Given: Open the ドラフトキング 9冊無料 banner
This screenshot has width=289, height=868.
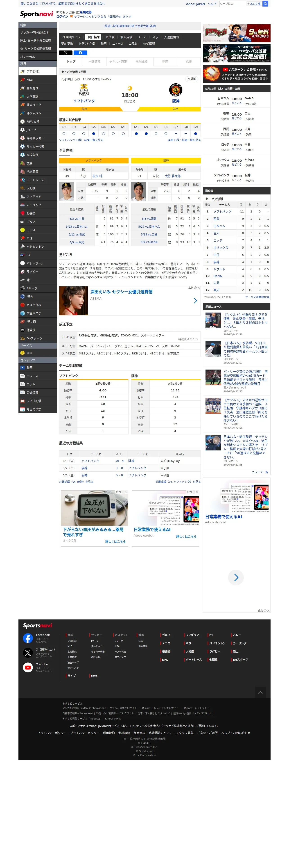Looking at the screenshot, I should click(237, 33).
